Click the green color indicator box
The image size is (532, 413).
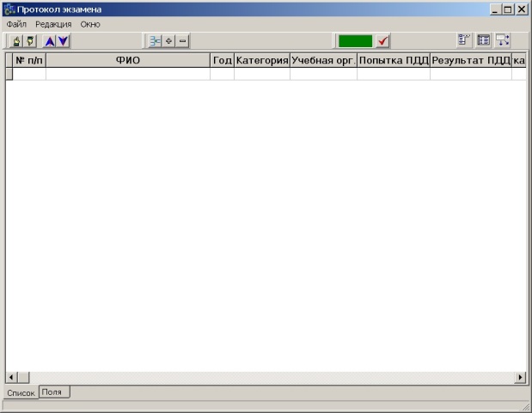(355, 41)
